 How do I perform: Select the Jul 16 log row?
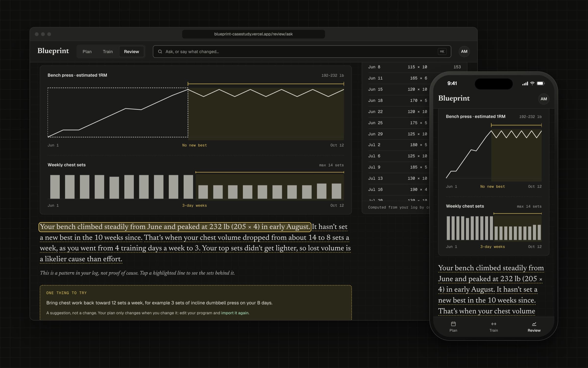(399, 190)
